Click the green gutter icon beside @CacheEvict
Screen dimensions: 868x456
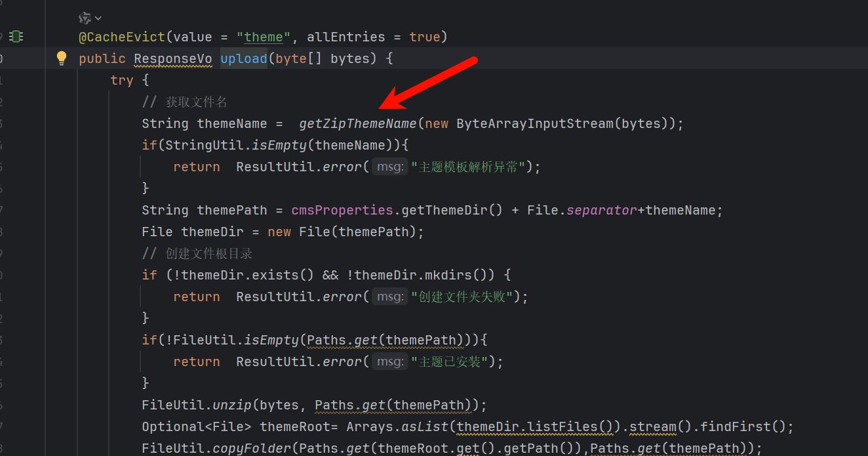point(16,37)
